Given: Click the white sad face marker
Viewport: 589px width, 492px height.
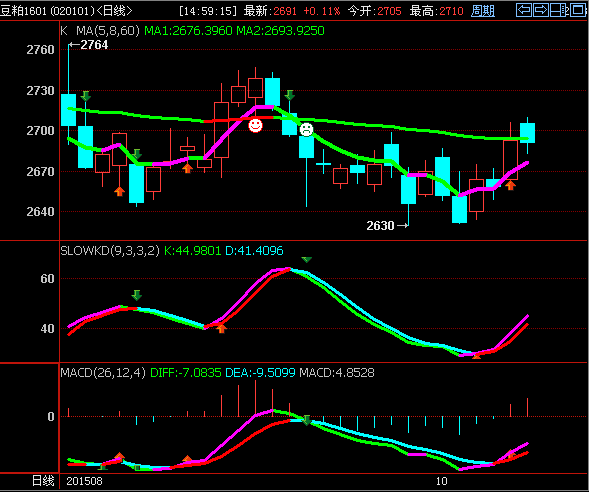Looking at the screenshot, I should pyautogui.click(x=306, y=130).
